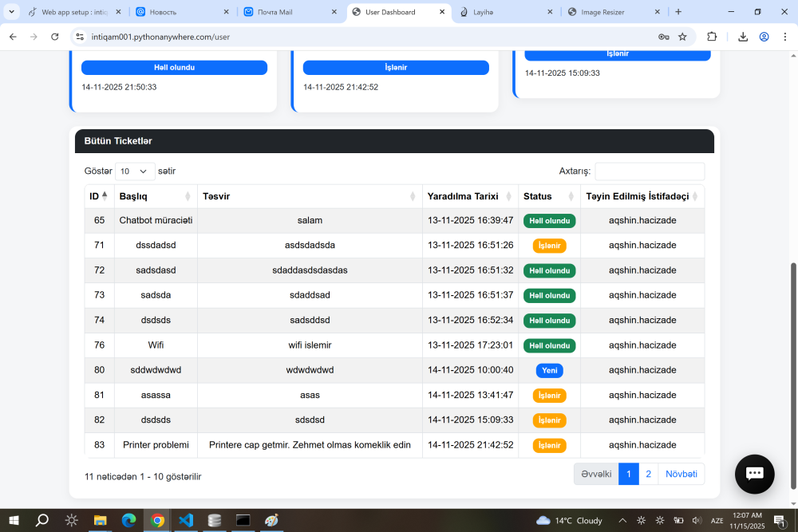The image size is (798, 532).
Task: Open the 'Göstər 10 sətir' rows dropdown
Action: 134,171
